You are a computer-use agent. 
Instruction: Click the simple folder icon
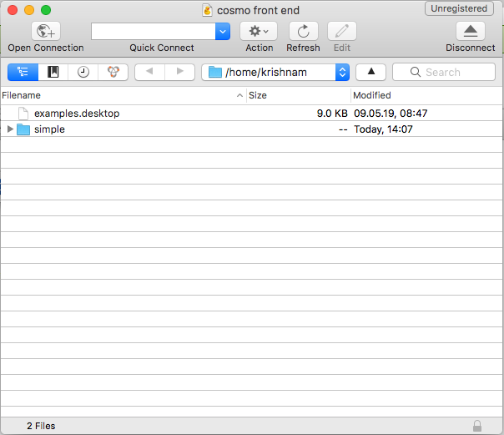pyautogui.click(x=23, y=129)
